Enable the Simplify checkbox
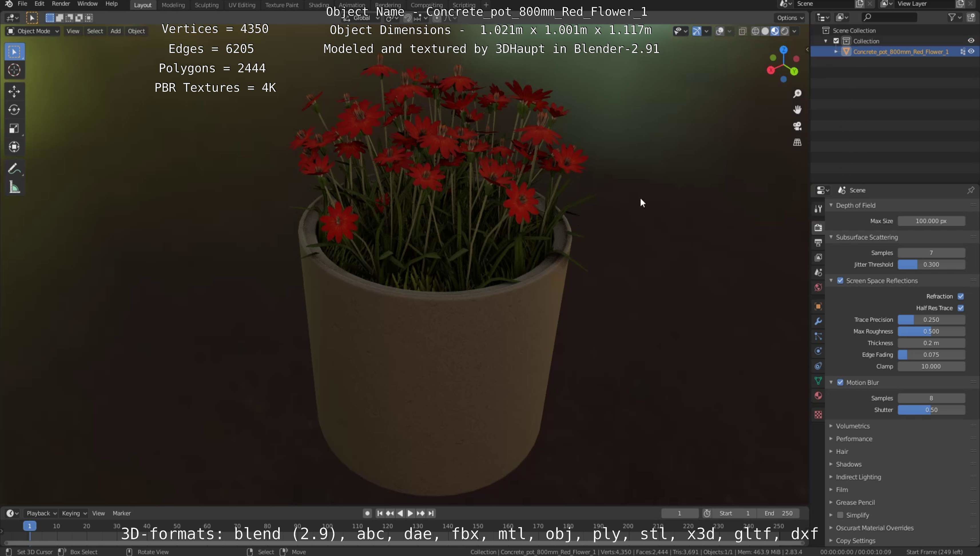Screen dimensions: 980x556 point(840,515)
